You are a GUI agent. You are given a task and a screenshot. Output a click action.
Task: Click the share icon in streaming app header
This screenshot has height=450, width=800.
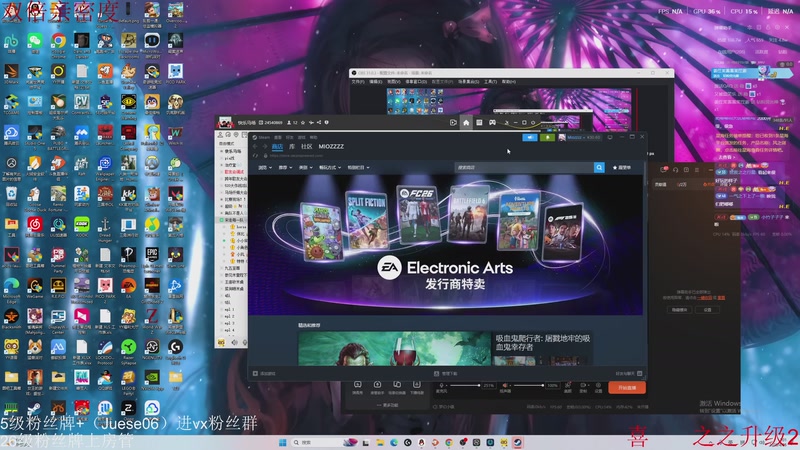[x=319, y=122]
